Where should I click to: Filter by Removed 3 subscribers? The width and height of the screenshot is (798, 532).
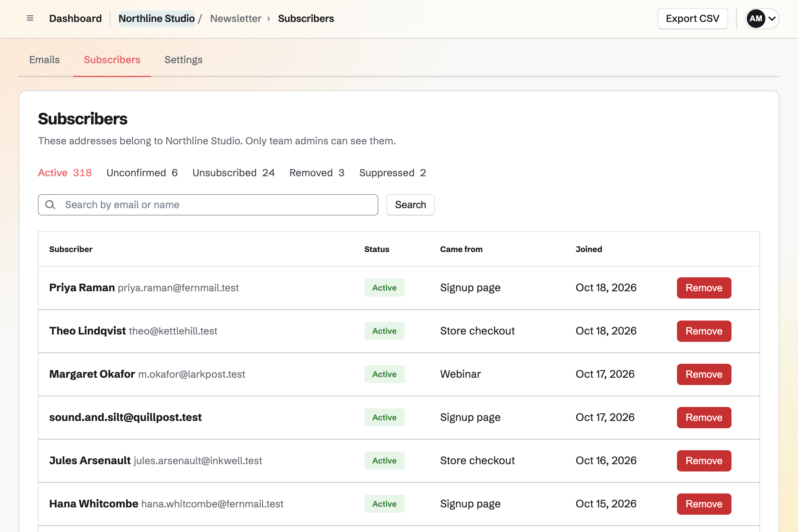tap(317, 173)
